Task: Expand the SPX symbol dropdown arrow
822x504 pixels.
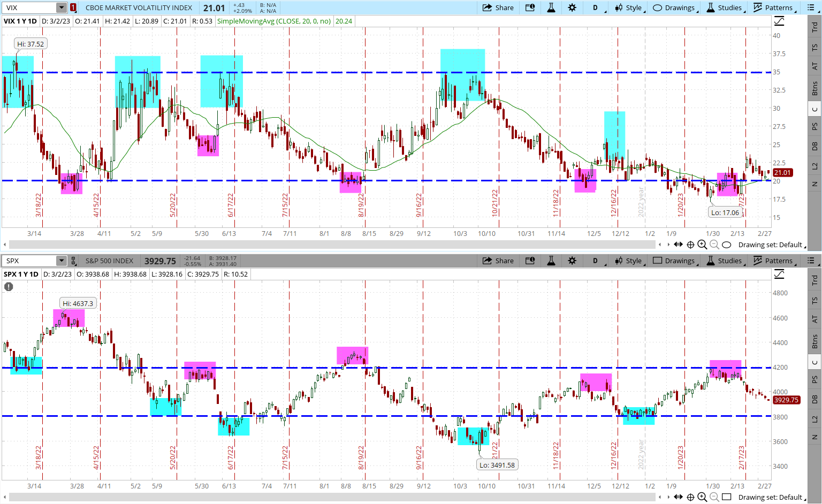Action: [x=62, y=261]
